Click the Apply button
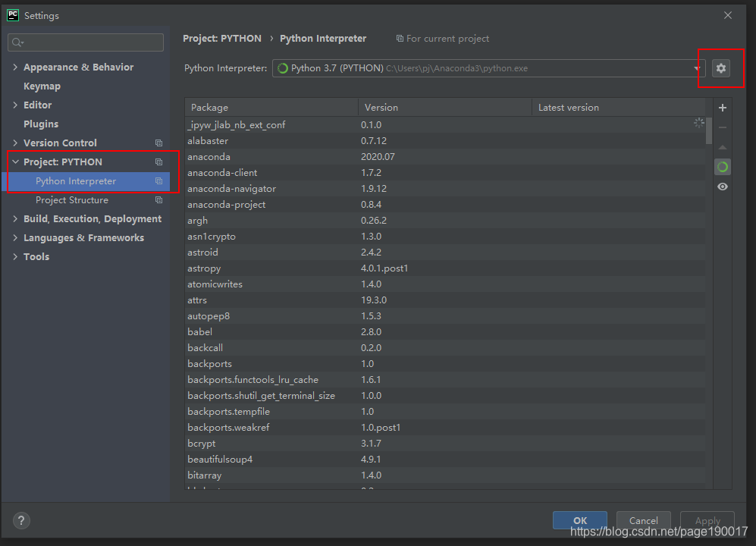Image resolution: width=756 pixels, height=546 pixels. pyautogui.click(x=707, y=520)
